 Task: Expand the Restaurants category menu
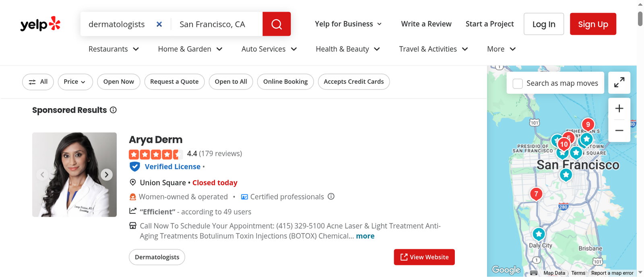coord(114,49)
